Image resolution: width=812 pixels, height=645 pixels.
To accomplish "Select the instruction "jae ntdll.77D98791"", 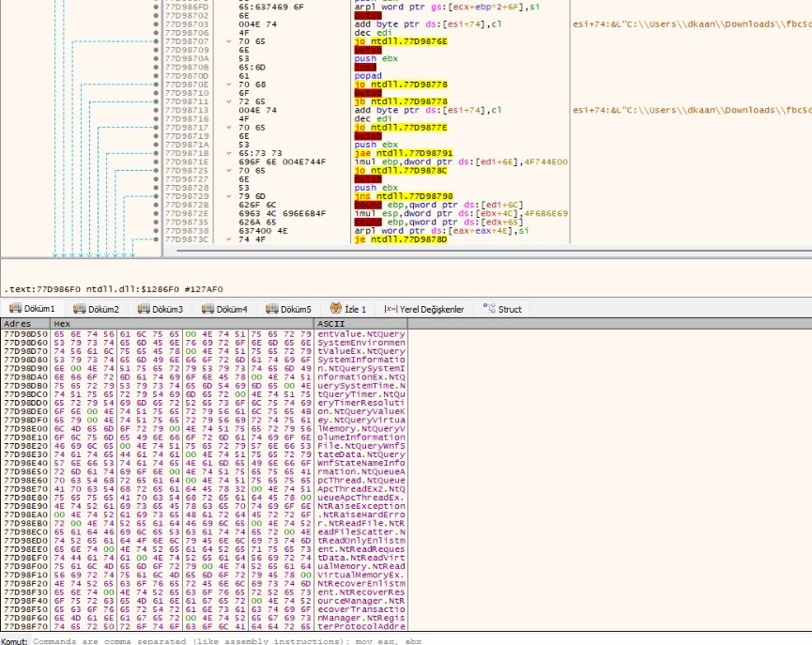I will [404, 153].
